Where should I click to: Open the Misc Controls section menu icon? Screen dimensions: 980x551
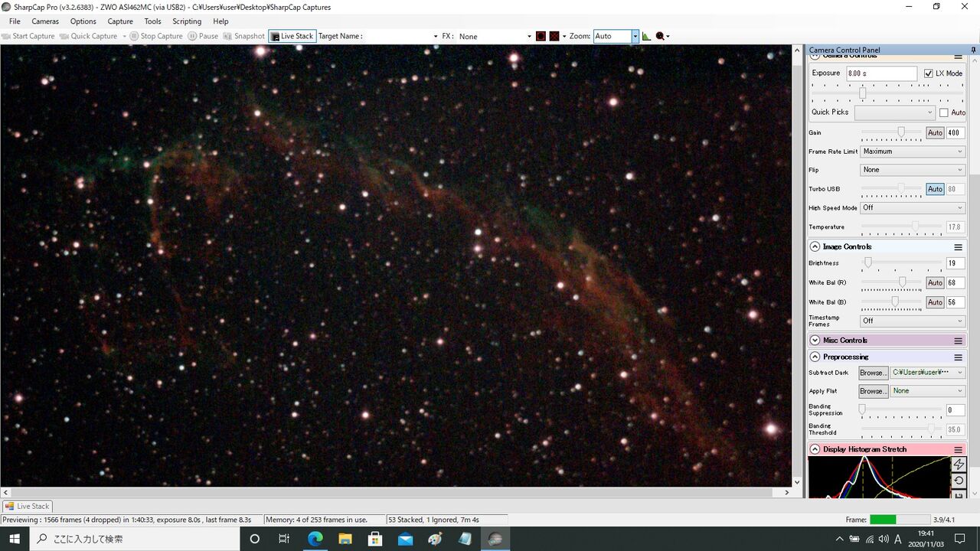[958, 341]
